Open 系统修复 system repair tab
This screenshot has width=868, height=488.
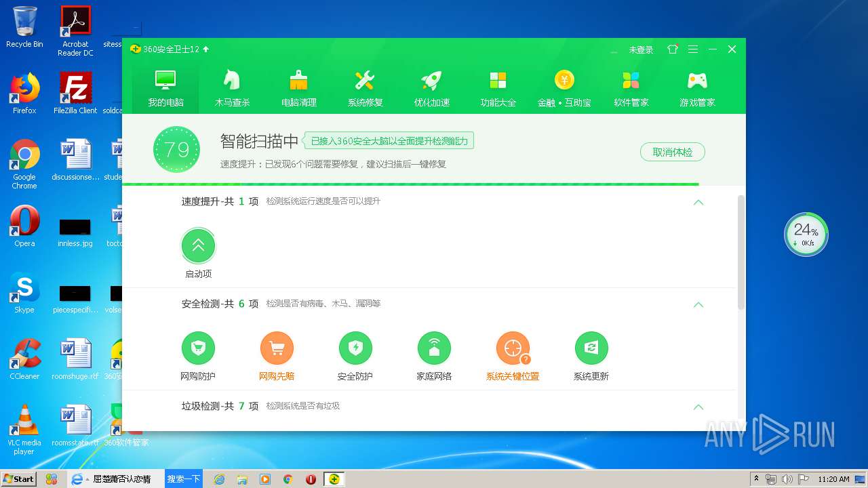pyautogui.click(x=365, y=88)
